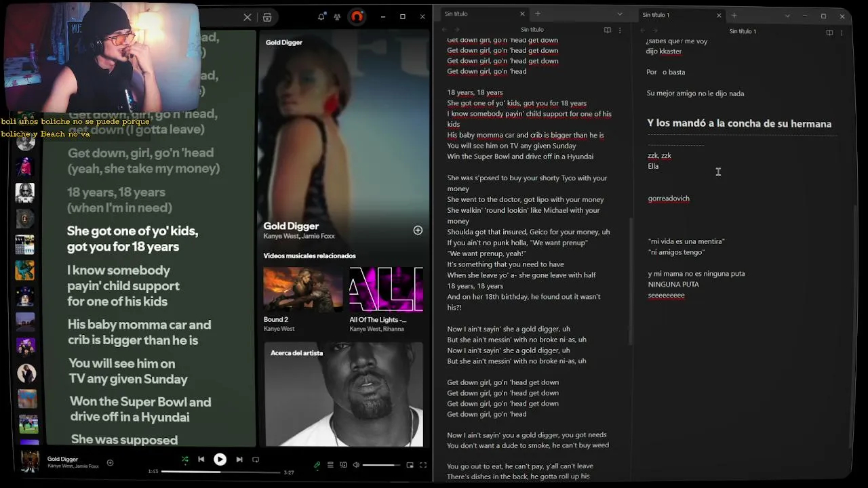868x488 pixels.
Task: Open connect to a device menu
Action: coord(343,465)
